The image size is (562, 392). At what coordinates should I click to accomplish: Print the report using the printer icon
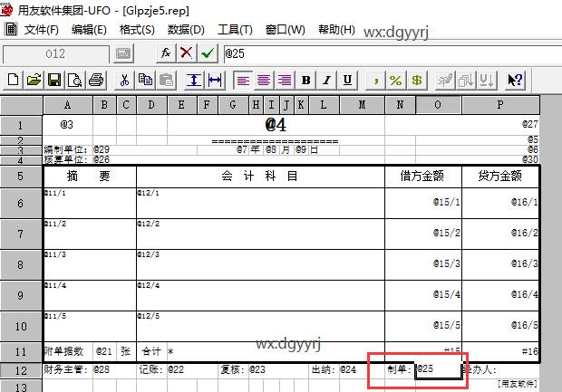pos(96,81)
